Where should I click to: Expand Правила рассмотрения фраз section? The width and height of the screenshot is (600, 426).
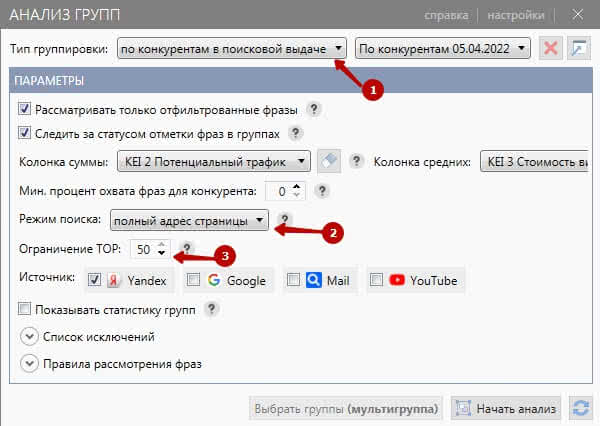tap(29, 364)
